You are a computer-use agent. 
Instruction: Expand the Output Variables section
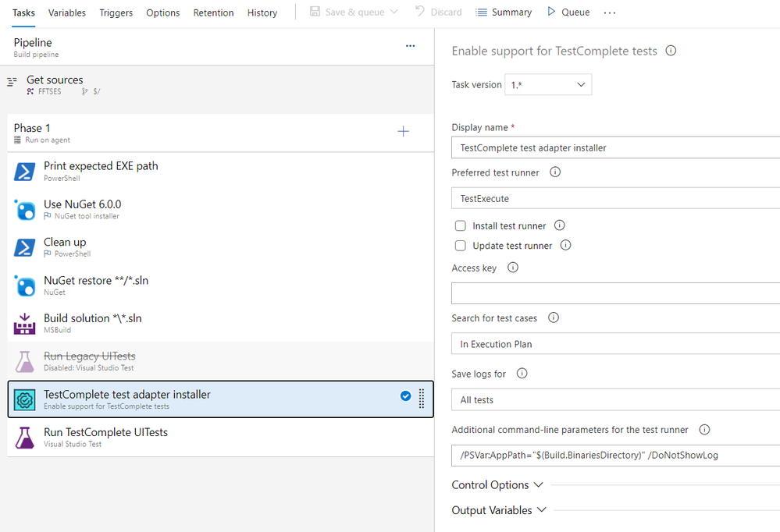click(499, 510)
